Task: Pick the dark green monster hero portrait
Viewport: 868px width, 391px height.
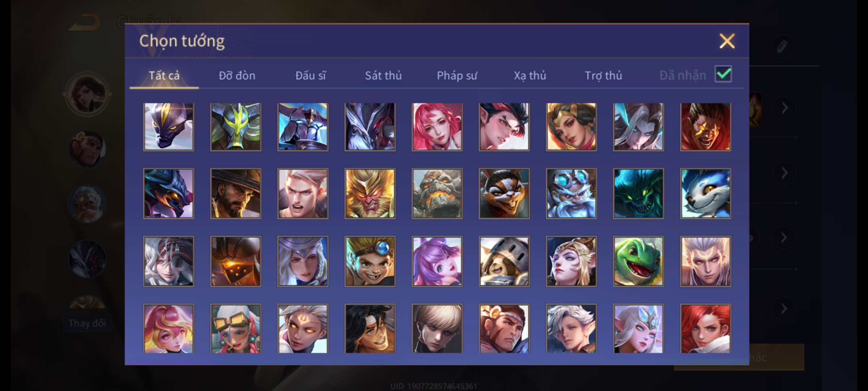Action: click(x=638, y=194)
